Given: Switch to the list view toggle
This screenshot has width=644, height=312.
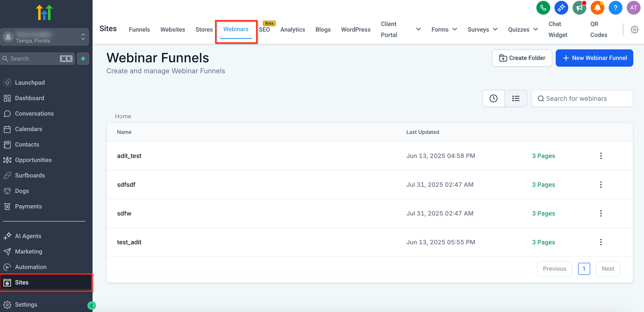Looking at the screenshot, I should tap(516, 98).
